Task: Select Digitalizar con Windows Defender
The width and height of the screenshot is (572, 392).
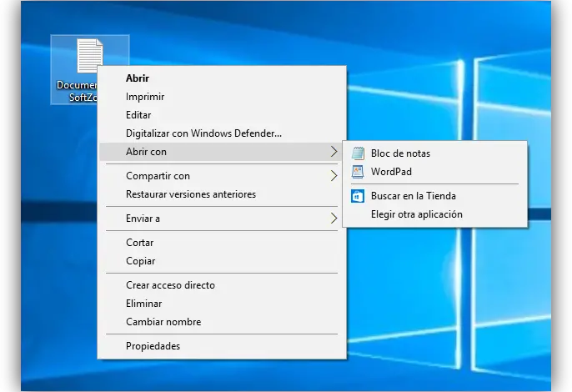Action: click(222, 133)
